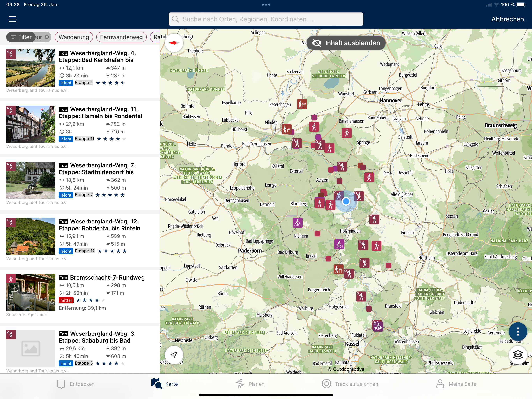Tap the star rating of Bremsschacht-7-Rundweg
Viewport: 532px width, 399px height.
[x=91, y=300]
